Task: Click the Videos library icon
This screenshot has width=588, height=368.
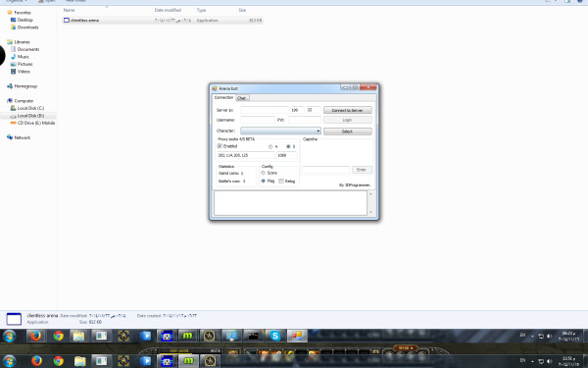Action: point(13,72)
